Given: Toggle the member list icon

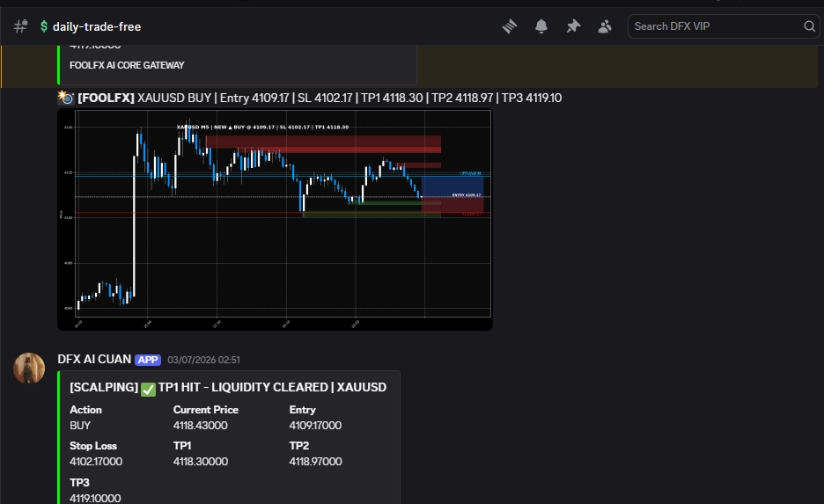Looking at the screenshot, I should tap(605, 26).
